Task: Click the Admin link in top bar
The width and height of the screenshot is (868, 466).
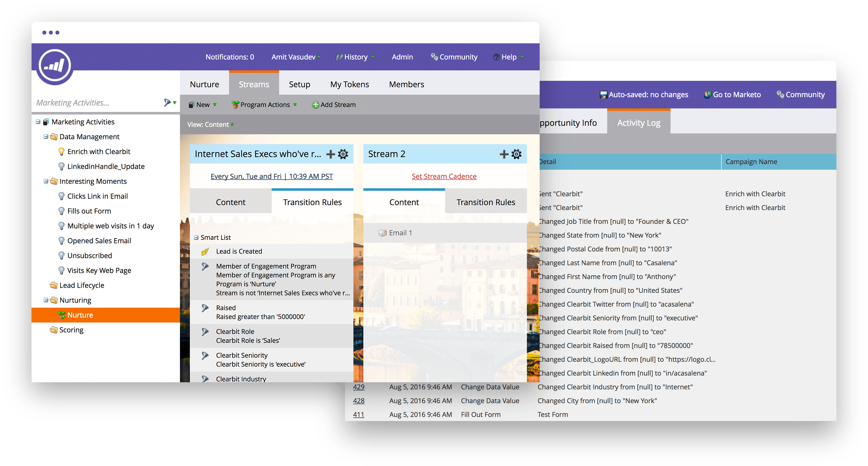Action: pos(402,57)
